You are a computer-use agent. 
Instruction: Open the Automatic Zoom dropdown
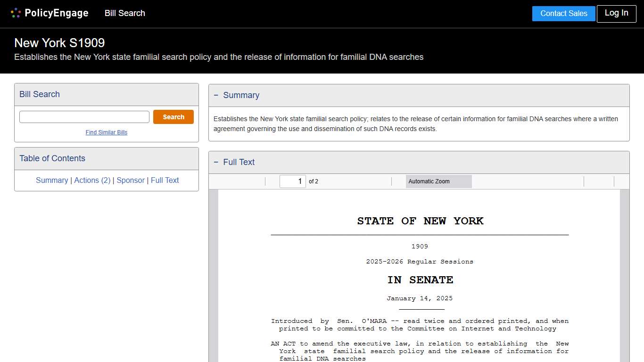(x=438, y=181)
